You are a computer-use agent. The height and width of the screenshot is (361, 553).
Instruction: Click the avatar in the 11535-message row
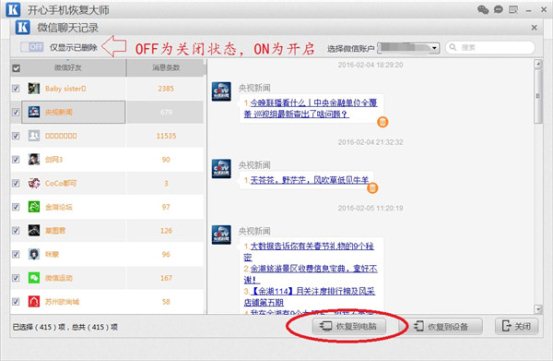tap(34, 136)
